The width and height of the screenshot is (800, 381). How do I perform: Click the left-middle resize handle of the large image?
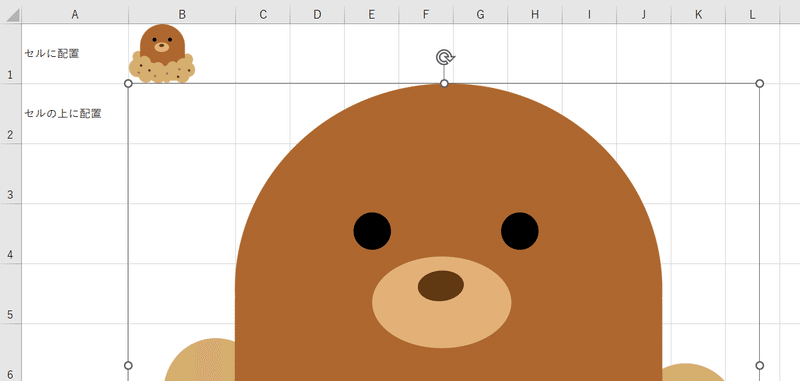[128, 365]
